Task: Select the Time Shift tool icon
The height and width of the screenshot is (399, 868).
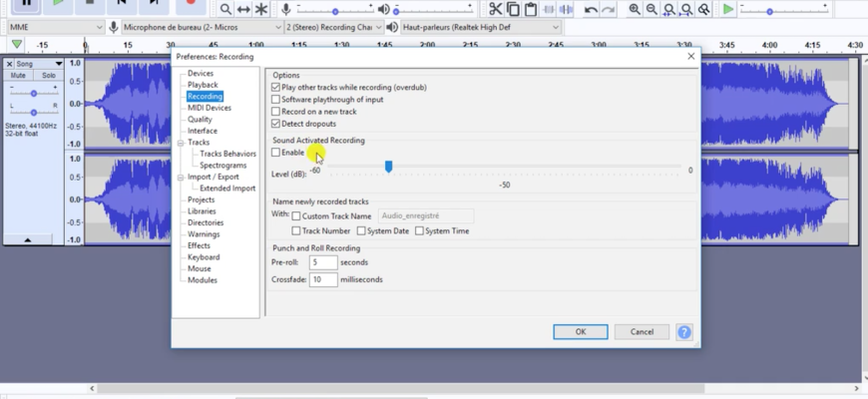Action: [x=243, y=9]
